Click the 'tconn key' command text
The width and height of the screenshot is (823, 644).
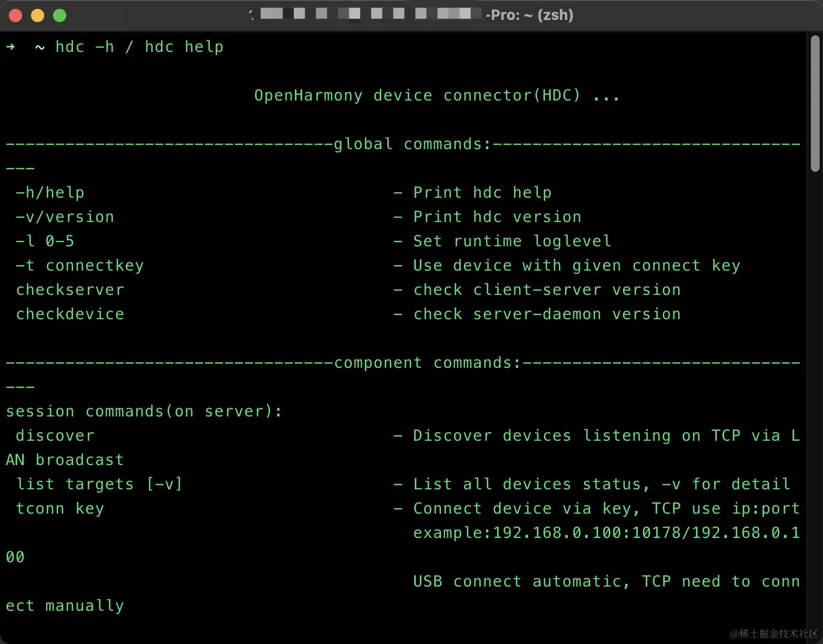click(60, 509)
